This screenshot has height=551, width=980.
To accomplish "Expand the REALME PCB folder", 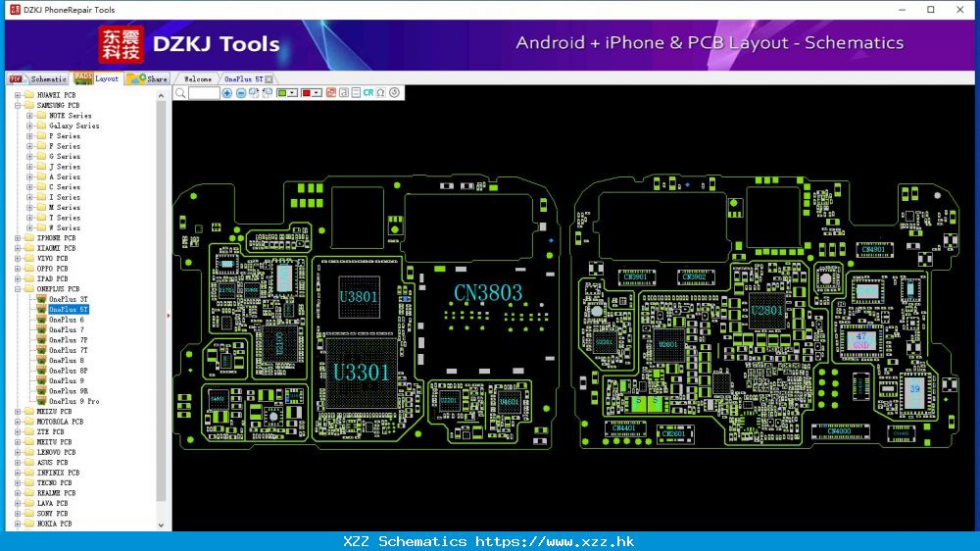I will (x=18, y=493).
